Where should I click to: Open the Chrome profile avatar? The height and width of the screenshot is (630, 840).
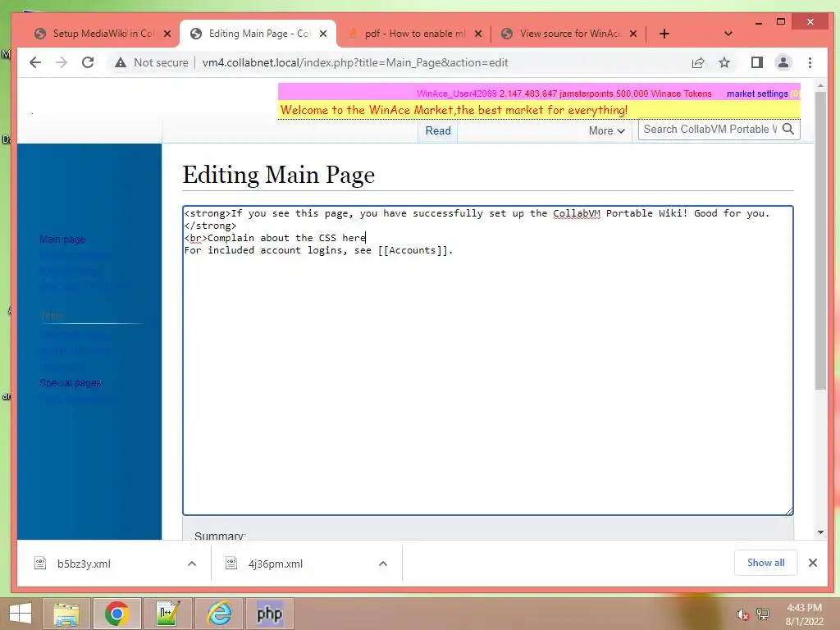click(783, 62)
